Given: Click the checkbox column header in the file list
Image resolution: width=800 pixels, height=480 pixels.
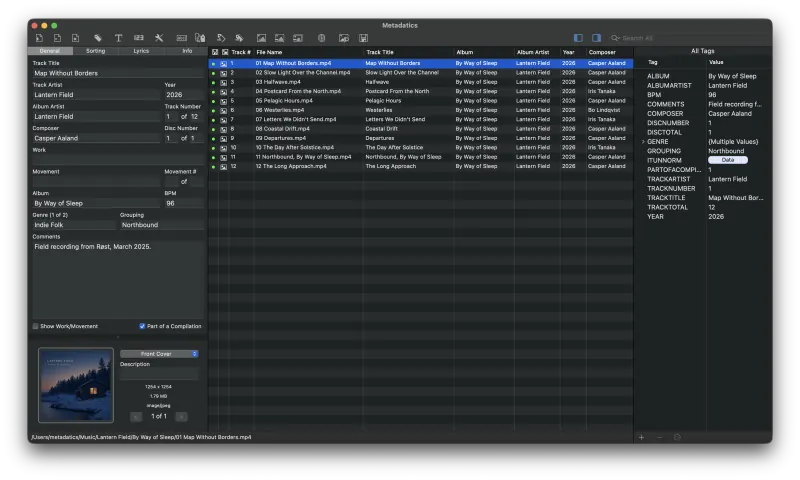Looking at the screenshot, I should (215, 52).
